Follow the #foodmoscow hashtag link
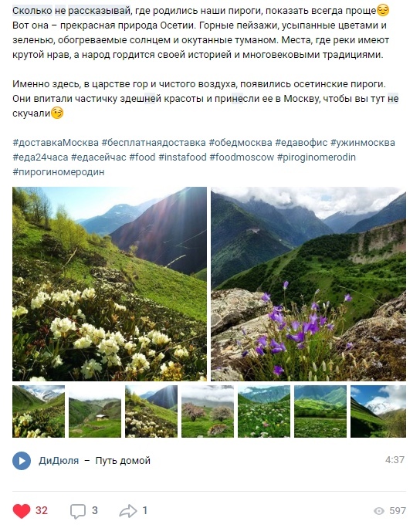 (242, 157)
